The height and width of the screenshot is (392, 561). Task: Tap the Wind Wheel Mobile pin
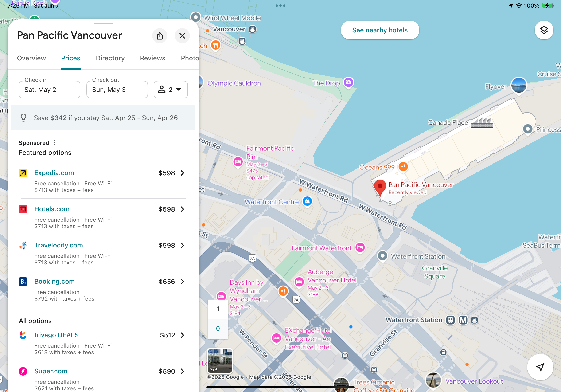pyautogui.click(x=195, y=17)
